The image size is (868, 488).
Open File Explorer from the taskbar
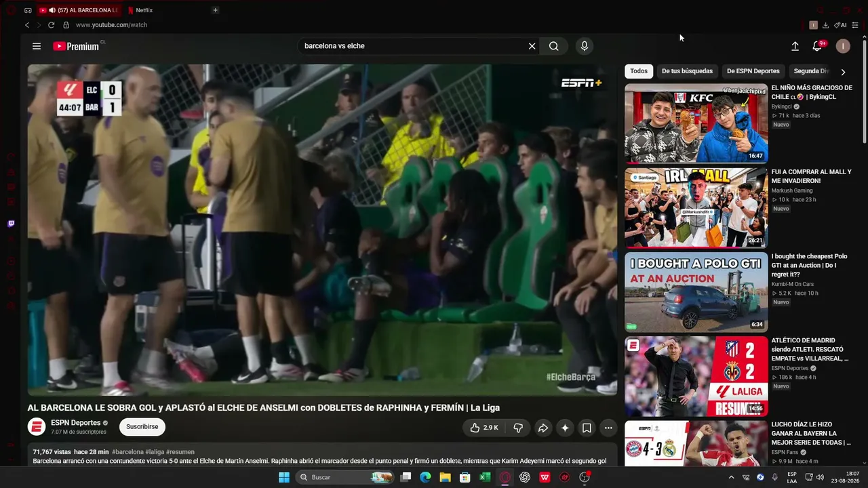[445, 477]
